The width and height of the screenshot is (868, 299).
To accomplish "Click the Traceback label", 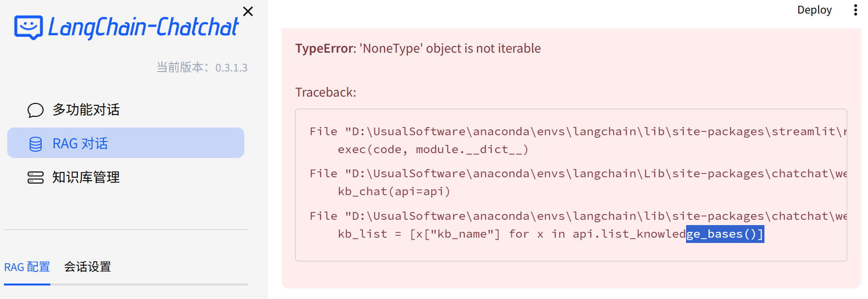I will pyautogui.click(x=326, y=92).
